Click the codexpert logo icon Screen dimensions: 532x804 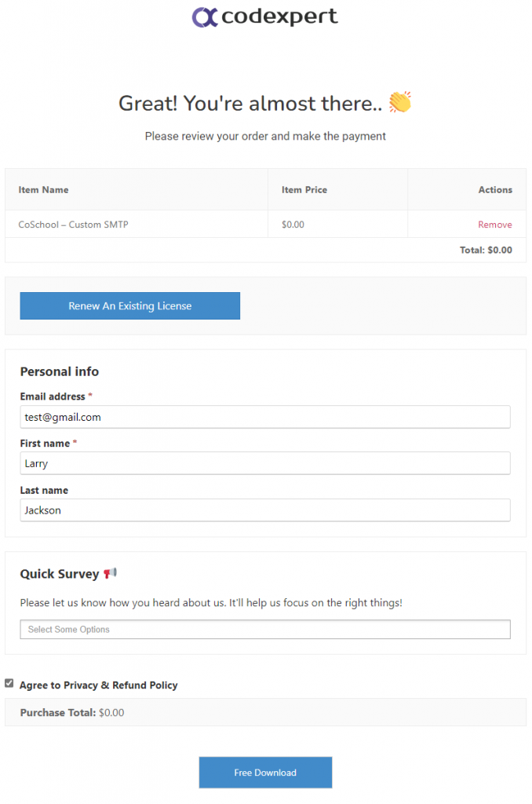tap(205, 17)
